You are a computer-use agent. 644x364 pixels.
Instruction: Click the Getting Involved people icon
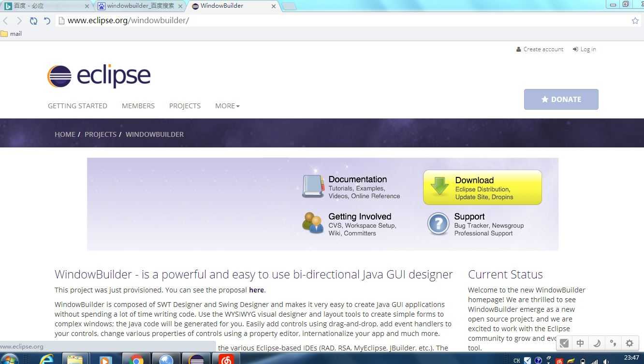313,223
